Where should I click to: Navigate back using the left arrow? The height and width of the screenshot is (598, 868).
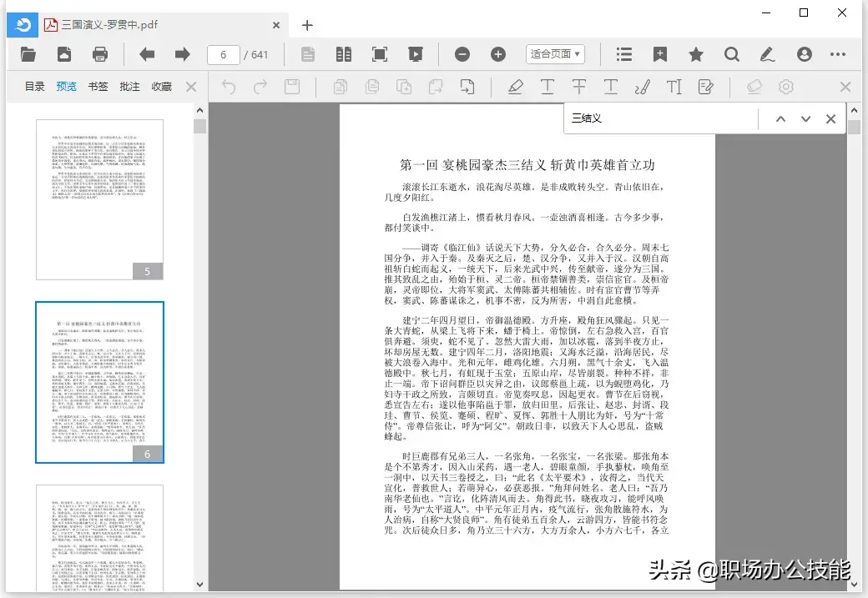147,53
